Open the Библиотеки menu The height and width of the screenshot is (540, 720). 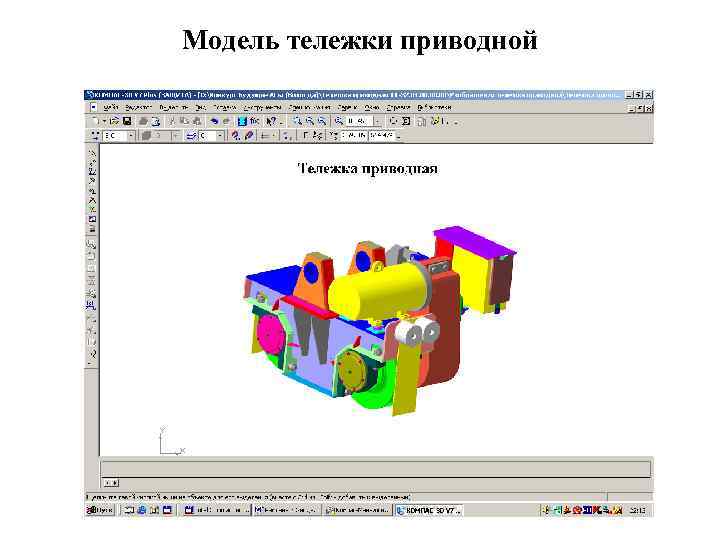[x=434, y=107]
